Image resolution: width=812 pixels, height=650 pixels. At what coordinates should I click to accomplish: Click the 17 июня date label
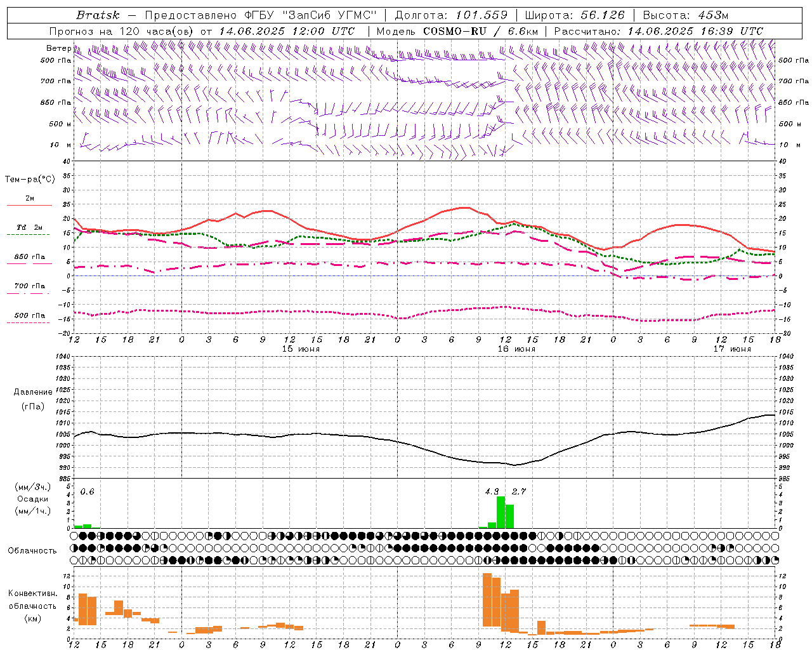pos(732,349)
